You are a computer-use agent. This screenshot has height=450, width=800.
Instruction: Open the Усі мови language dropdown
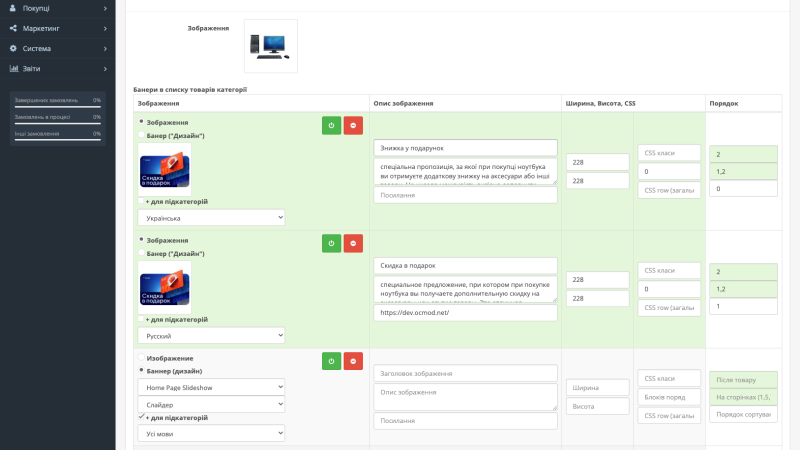[x=211, y=434]
